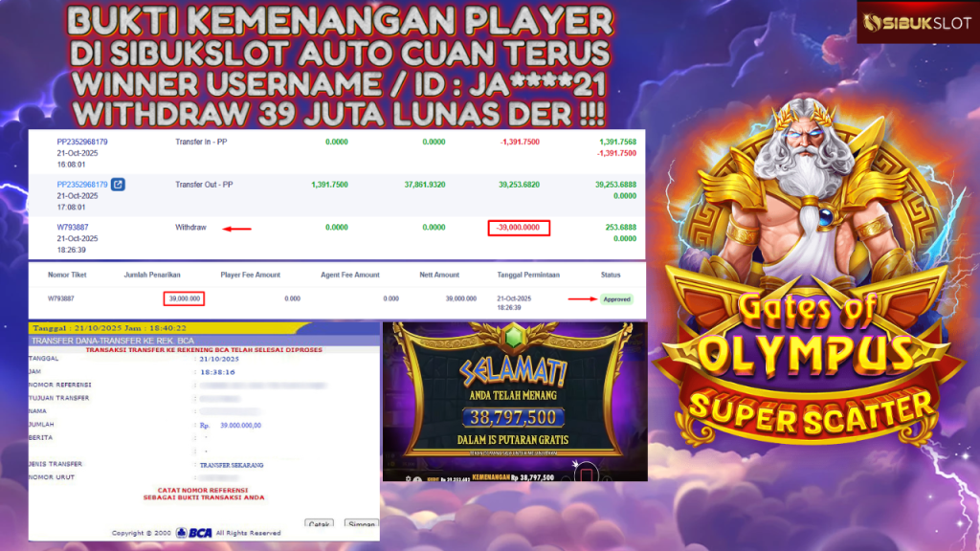Click the BCA logo in footer
980x551 pixels.
tap(194, 533)
